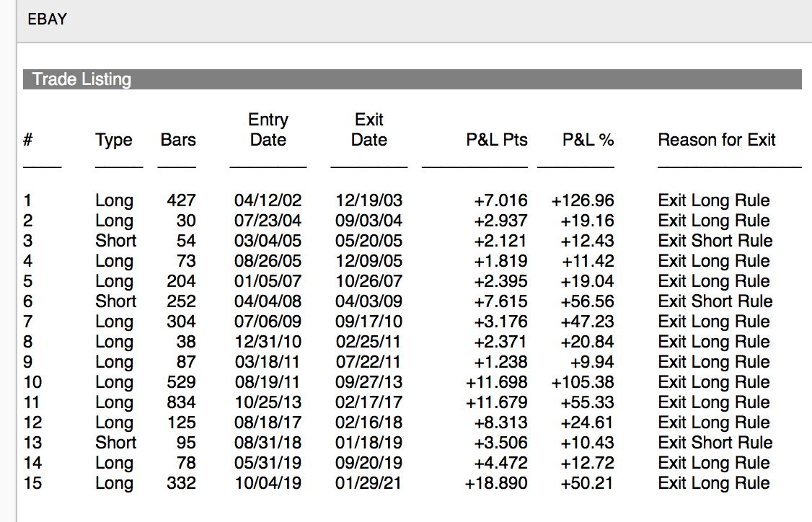
Task: Click Exit Long Rule in trade 15 row
Action: [714, 483]
